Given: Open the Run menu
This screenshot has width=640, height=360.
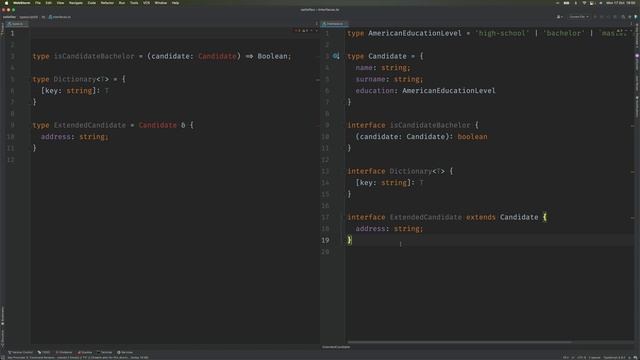Looking at the screenshot, I should (122, 3).
